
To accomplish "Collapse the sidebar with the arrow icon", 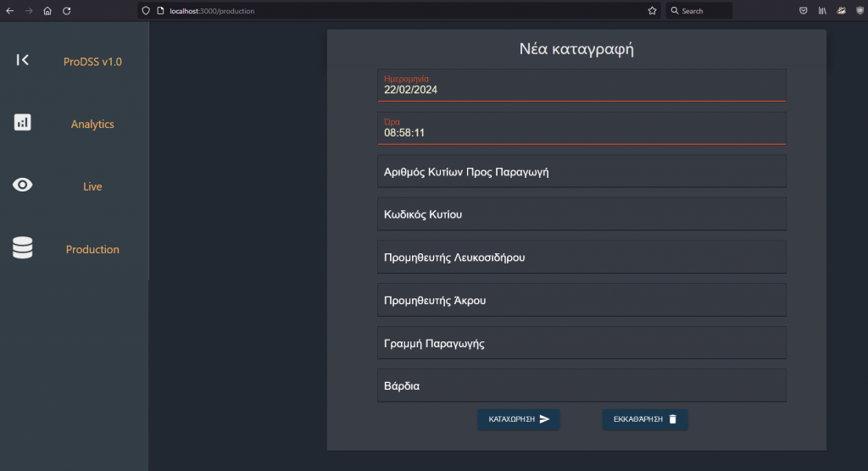I will coord(23,60).
